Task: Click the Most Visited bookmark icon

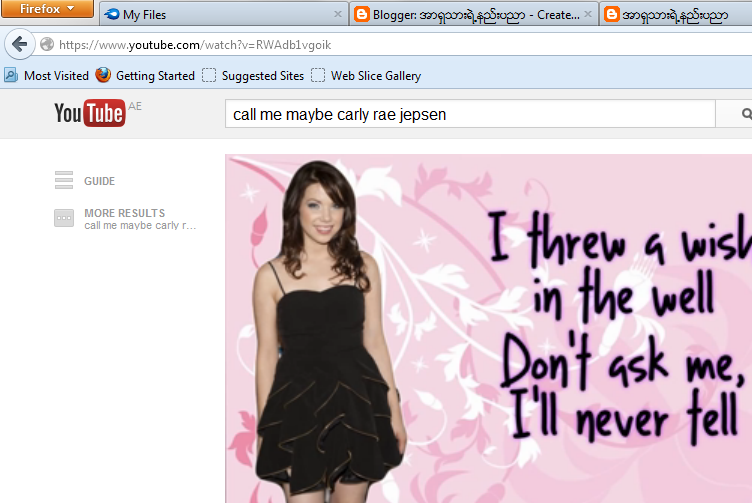Action: click(x=11, y=75)
